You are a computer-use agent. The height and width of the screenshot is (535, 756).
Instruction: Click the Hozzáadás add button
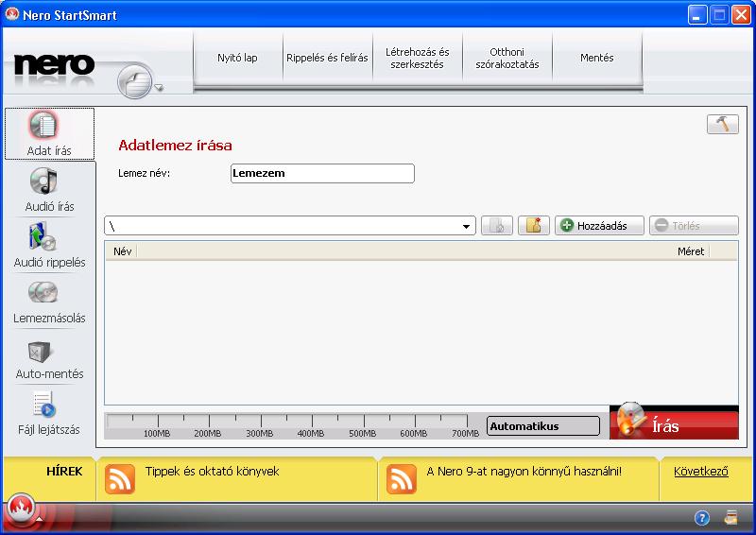599,225
